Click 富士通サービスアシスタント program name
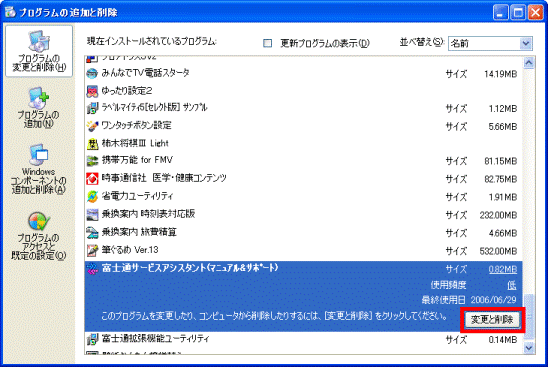The height and width of the screenshot is (367, 548). (190, 268)
